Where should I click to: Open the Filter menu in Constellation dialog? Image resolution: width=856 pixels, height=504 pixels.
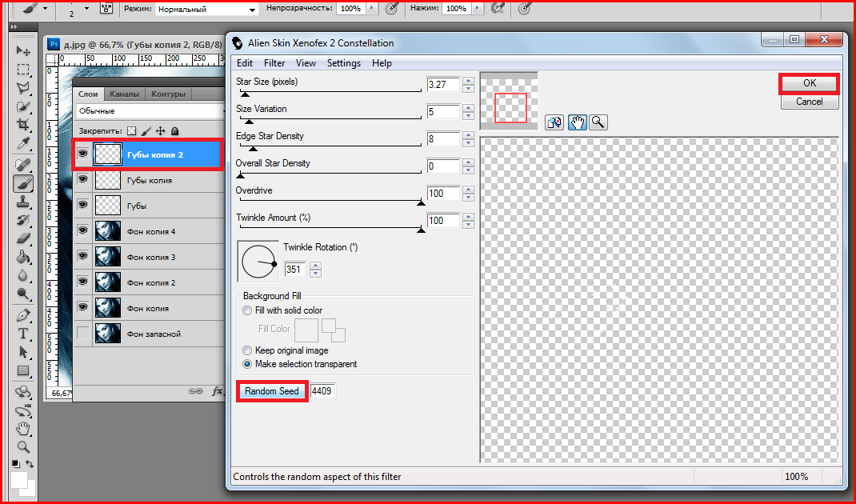(x=274, y=62)
